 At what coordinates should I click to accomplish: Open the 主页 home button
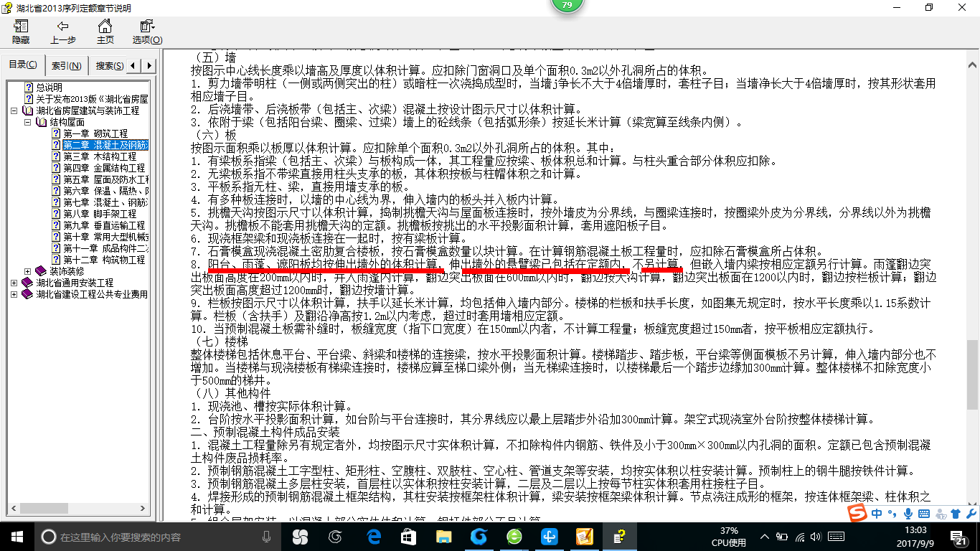pyautogui.click(x=105, y=32)
